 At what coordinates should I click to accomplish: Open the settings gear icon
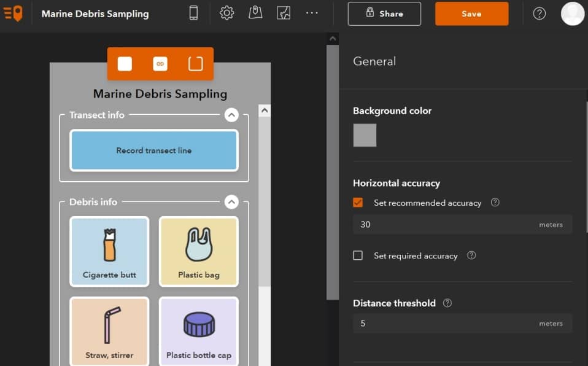coord(226,13)
